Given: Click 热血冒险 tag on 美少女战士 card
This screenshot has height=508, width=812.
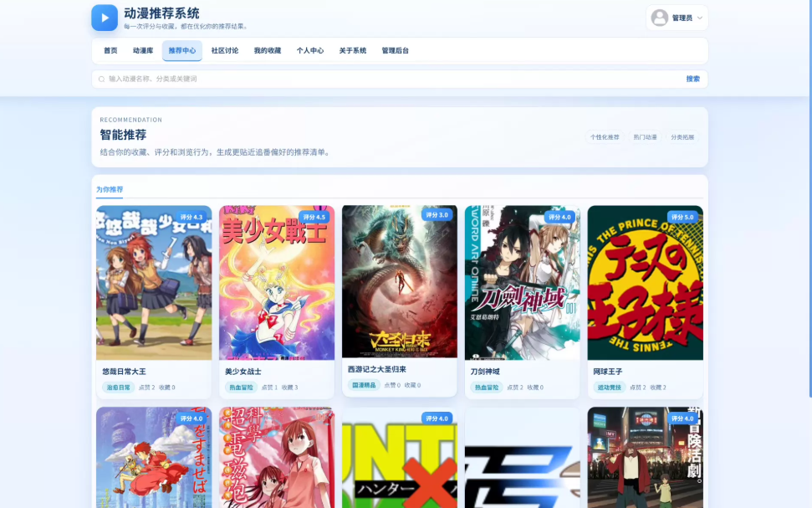Looking at the screenshot, I should tap(242, 387).
